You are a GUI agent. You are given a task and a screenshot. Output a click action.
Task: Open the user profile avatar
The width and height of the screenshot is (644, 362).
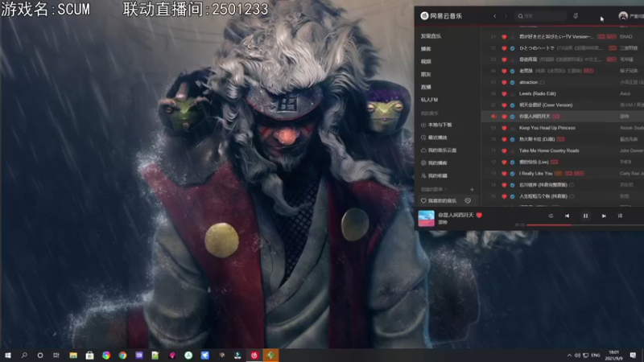click(623, 16)
